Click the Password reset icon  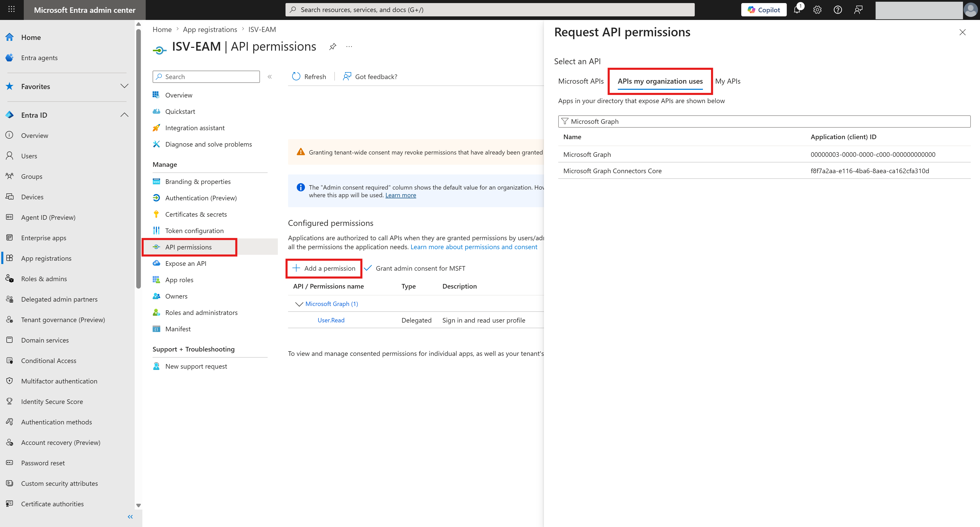(x=9, y=463)
